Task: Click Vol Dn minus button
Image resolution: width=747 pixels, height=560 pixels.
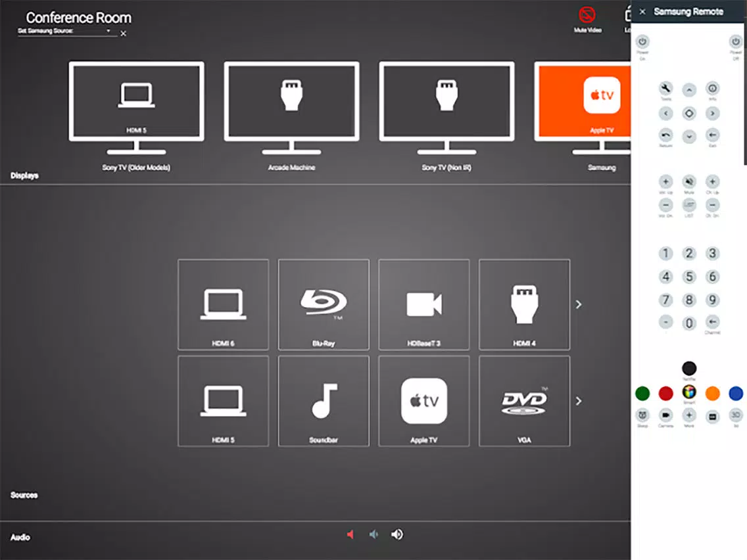Action: click(x=665, y=205)
